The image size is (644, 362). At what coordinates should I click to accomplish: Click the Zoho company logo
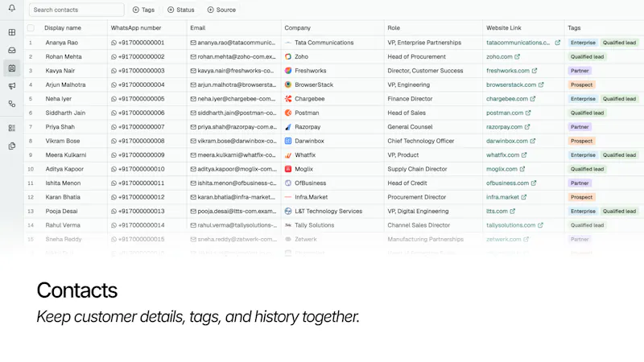tap(288, 56)
